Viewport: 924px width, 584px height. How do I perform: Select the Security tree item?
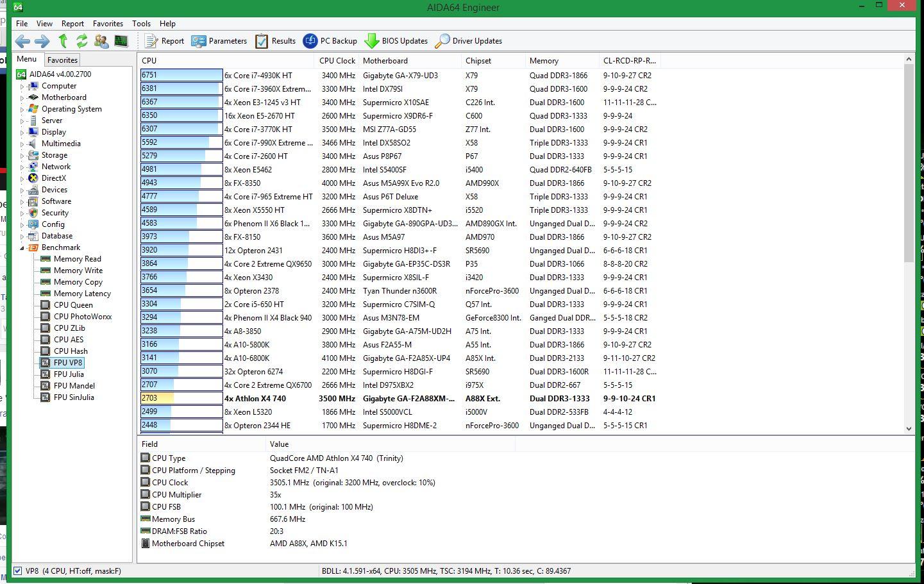pyautogui.click(x=55, y=213)
